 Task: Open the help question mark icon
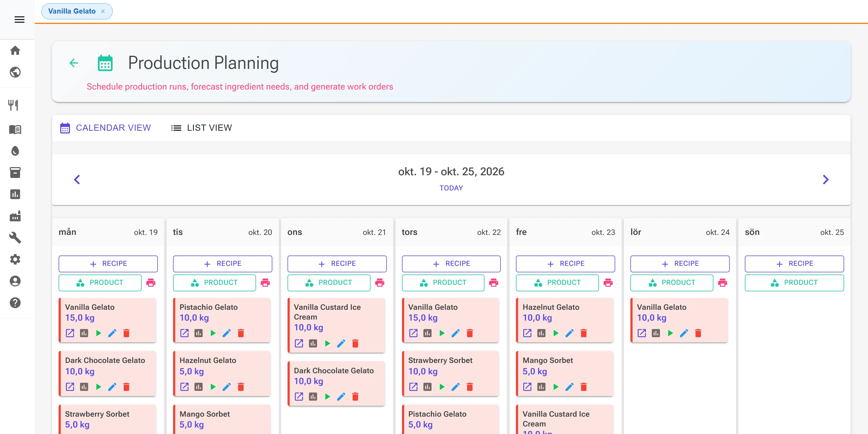[15, 303]
